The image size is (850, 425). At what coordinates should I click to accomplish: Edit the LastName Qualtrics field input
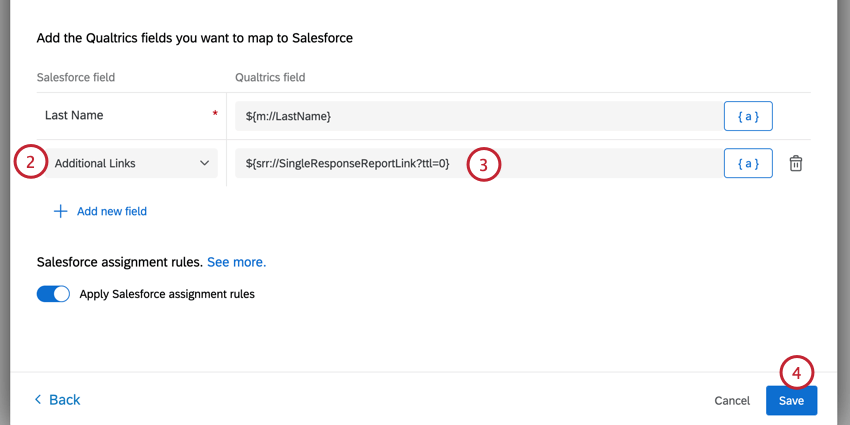click(475, 116)
